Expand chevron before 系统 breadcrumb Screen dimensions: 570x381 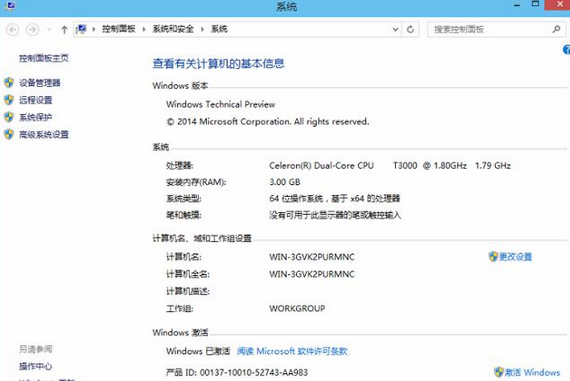[202, 29]
